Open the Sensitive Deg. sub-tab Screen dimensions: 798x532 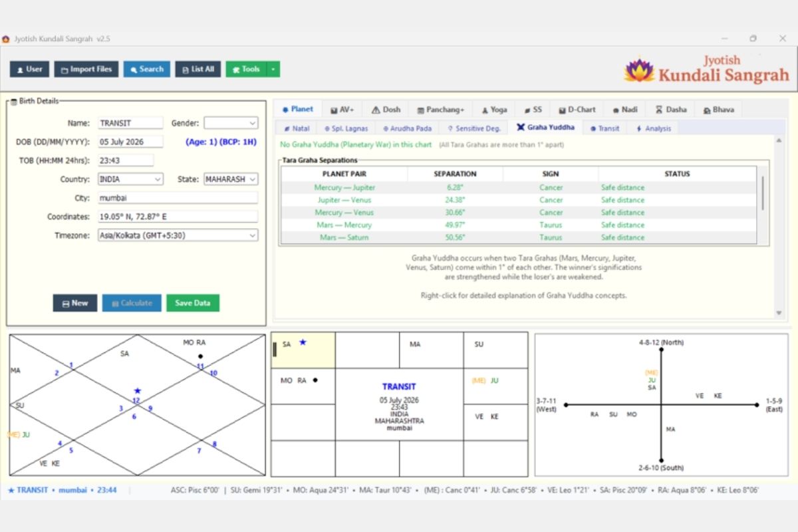coord(473,128)
